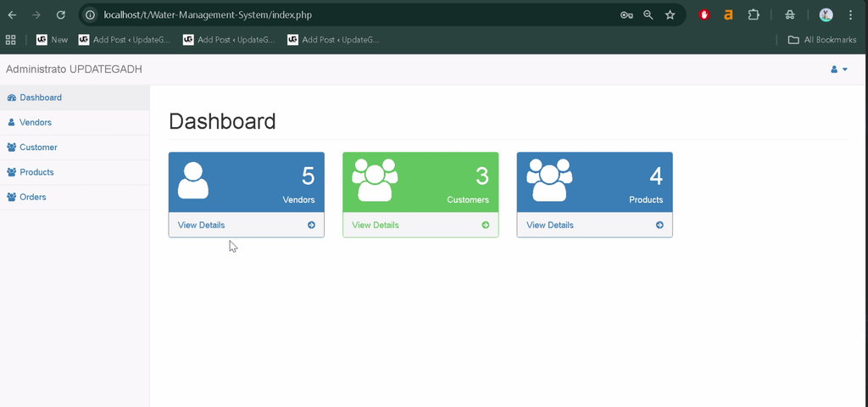The image size is (868, 407).
Task: Click the Dashboard gauge icon in sidebar
Action: click(x=12, y=98)
